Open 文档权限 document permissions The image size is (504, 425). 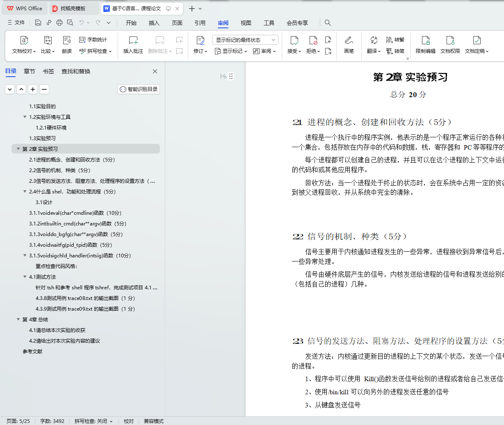coord(450,44)
